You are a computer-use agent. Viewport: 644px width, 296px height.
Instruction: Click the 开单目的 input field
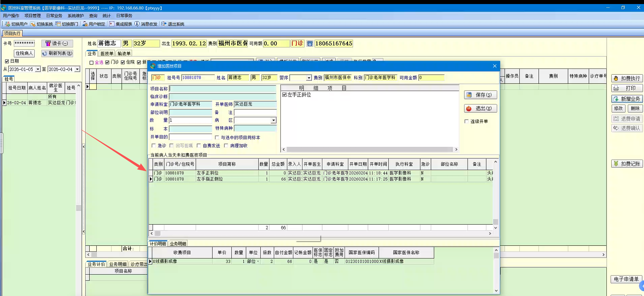click(x=191, y=137)
